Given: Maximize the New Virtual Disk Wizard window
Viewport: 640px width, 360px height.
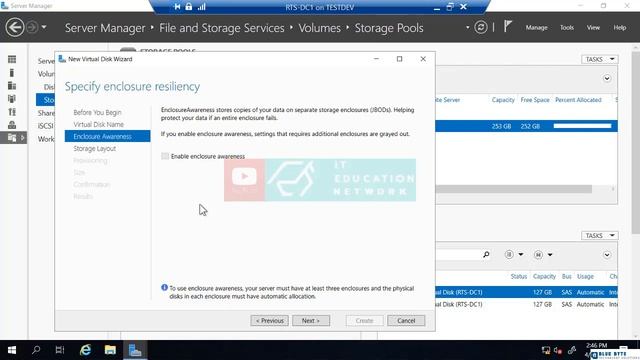Looking at the screenshot, I should tap(399, 59).
